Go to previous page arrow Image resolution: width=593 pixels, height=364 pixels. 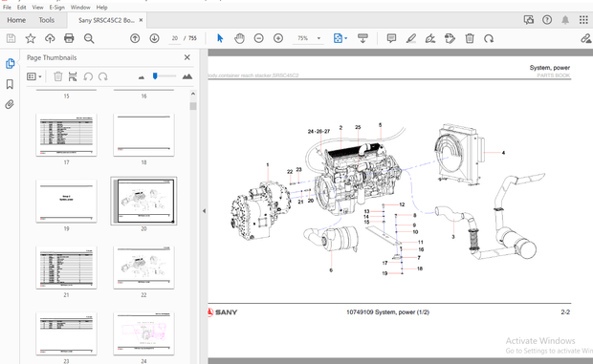tap(135, 38)
